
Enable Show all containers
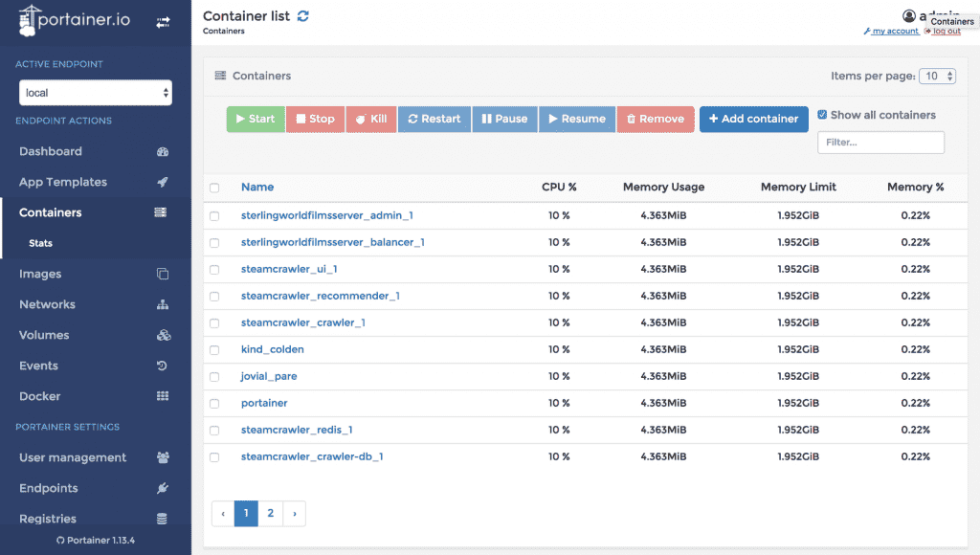(x=821, y=115)
